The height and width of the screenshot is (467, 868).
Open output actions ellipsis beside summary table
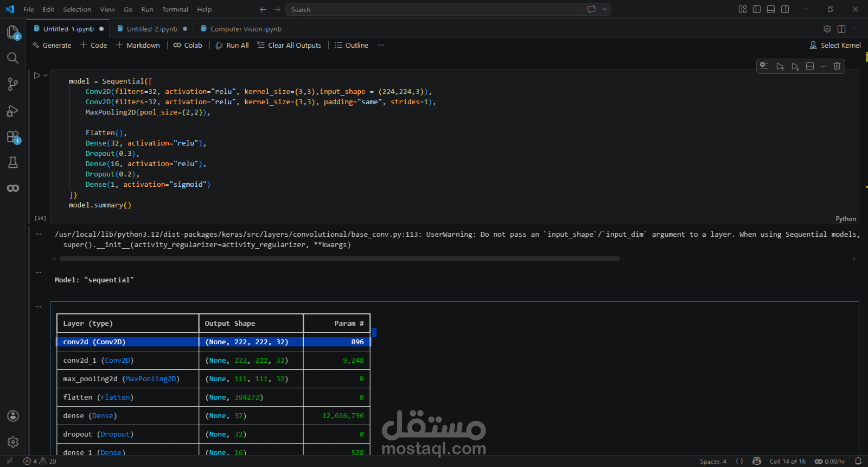click(x=39, y=307)
